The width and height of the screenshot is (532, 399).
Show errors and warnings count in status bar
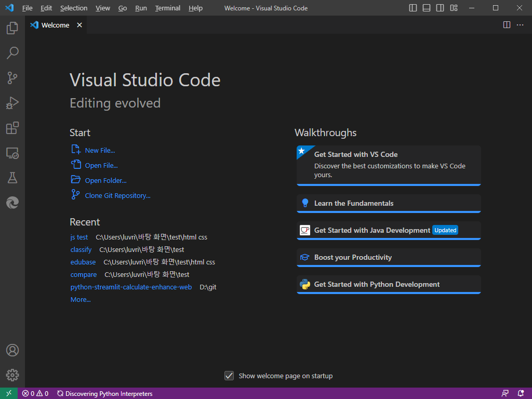[x=35, y=394]
